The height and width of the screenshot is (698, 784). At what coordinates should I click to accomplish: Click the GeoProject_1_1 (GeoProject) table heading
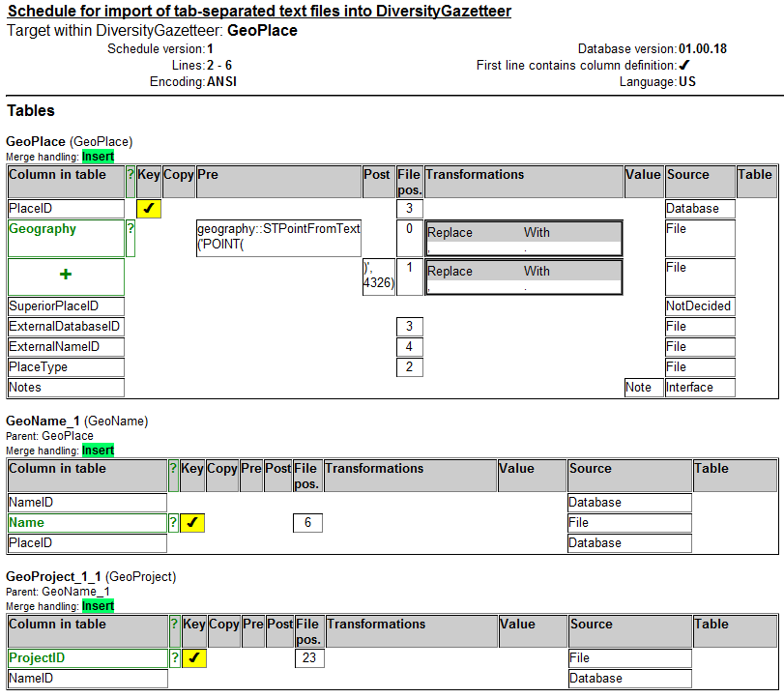pos(91,576)
